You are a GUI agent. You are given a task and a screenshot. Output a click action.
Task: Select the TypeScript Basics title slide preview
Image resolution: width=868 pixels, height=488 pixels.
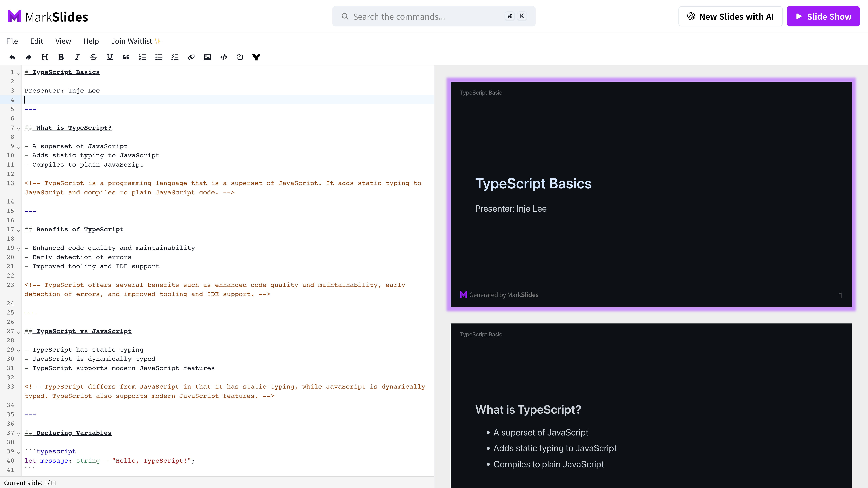click(651, 194)
